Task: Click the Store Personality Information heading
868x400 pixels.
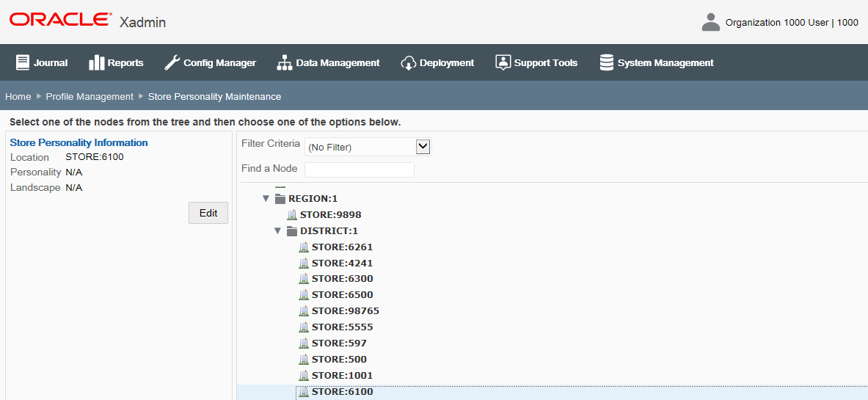Action: tap(79, 142)
